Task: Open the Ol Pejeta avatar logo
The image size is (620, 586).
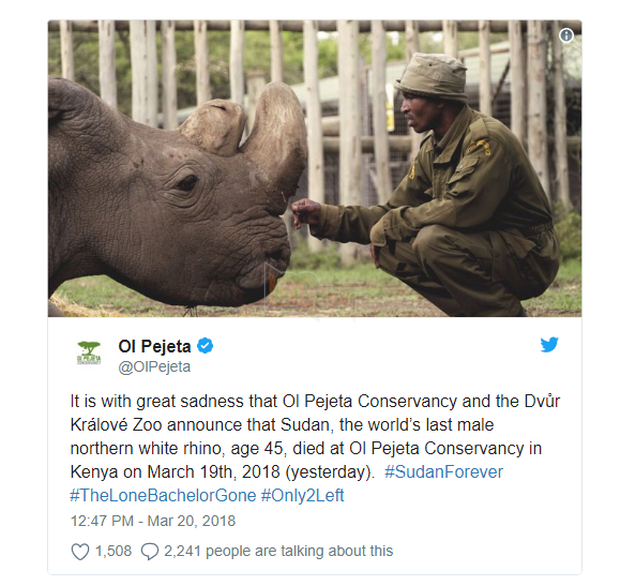Action: pos(88,354)
